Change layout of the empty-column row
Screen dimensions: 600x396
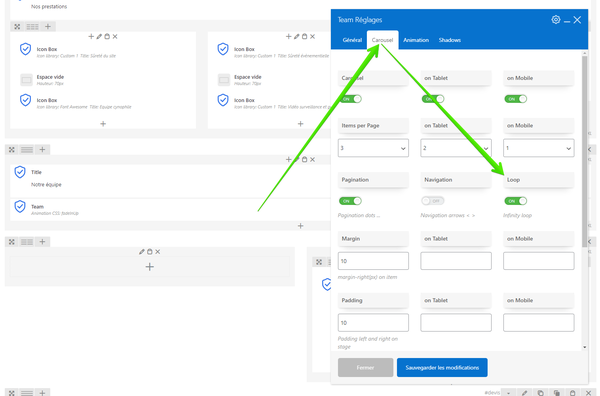click(x=27, y=242)
